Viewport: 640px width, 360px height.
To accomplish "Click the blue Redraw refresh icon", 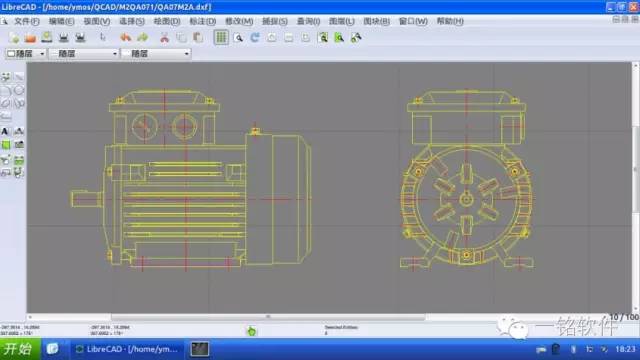I will (255, 38).
